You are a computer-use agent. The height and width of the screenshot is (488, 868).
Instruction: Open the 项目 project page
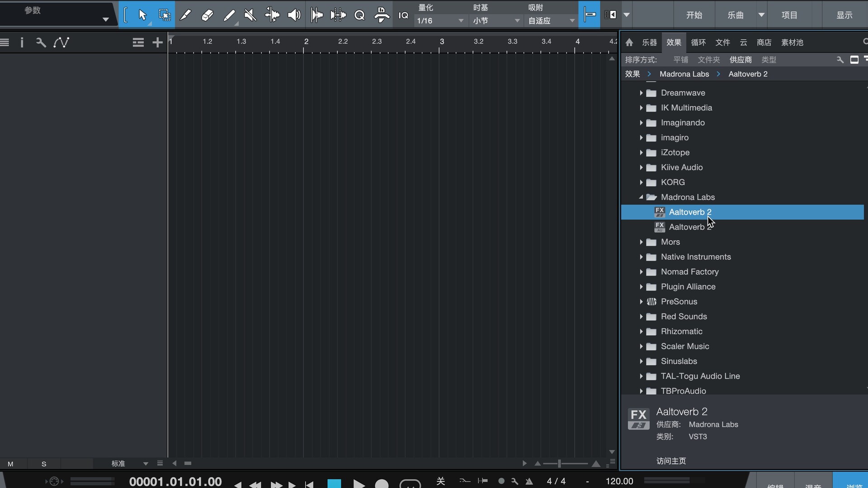click(789, 15)
